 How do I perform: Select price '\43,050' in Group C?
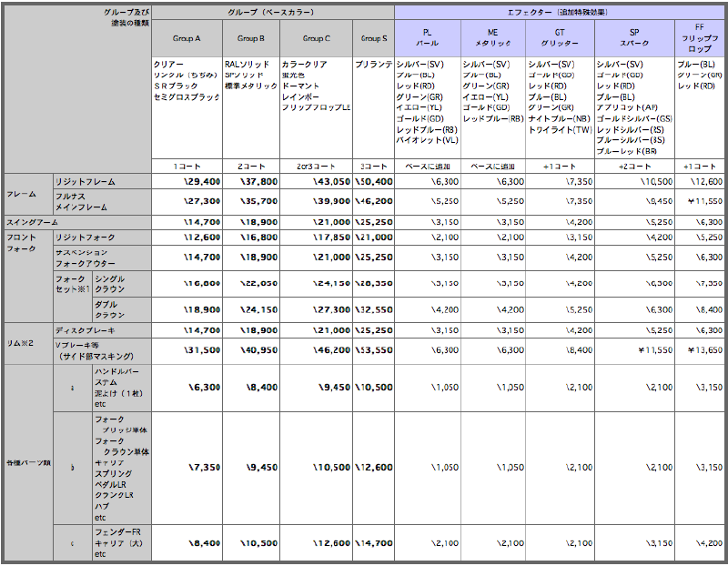(x=331, y=182)
